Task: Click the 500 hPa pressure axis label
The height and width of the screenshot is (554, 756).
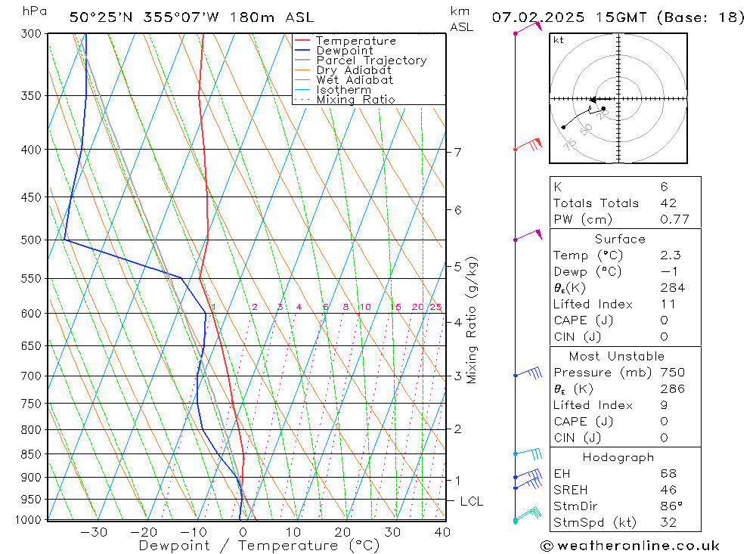Action: (x=31, y=240)
